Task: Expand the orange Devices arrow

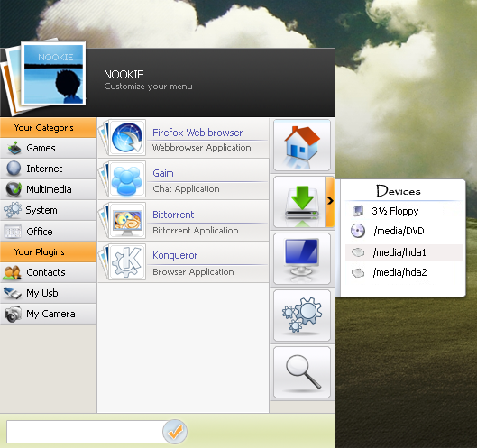Action: pyautogui.click(x=330, y=202)
